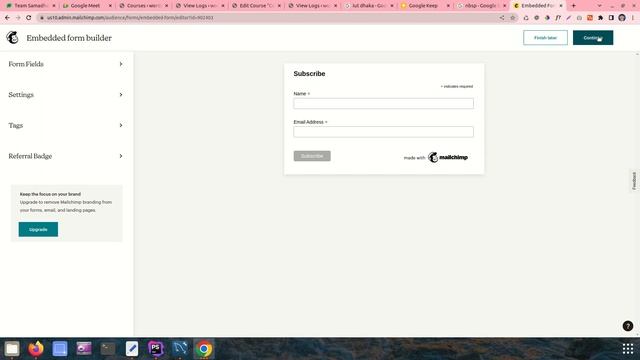Switch to the nbsp Google search tab
The height and width of the screenshot is (360, 640).
[x=480, y=6]
